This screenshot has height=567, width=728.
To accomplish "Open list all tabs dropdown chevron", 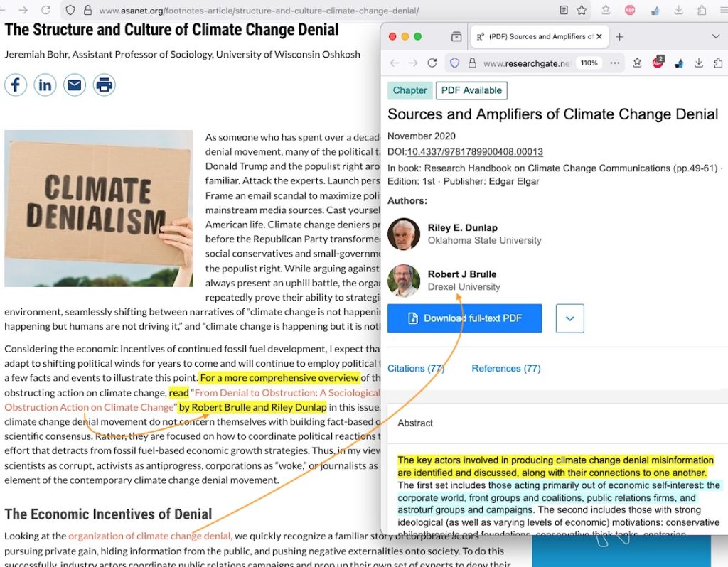I will (x=715, y=36).
